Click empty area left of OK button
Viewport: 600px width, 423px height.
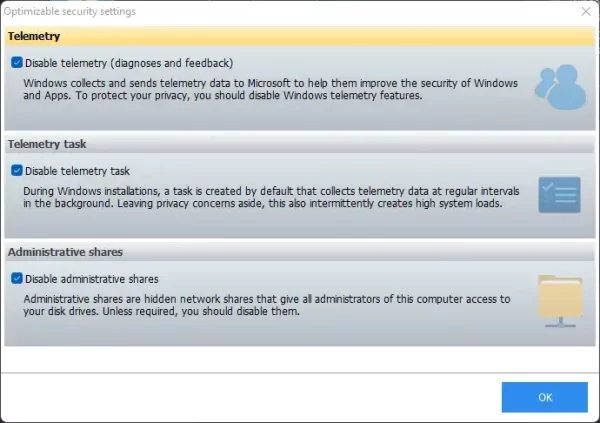249,397
